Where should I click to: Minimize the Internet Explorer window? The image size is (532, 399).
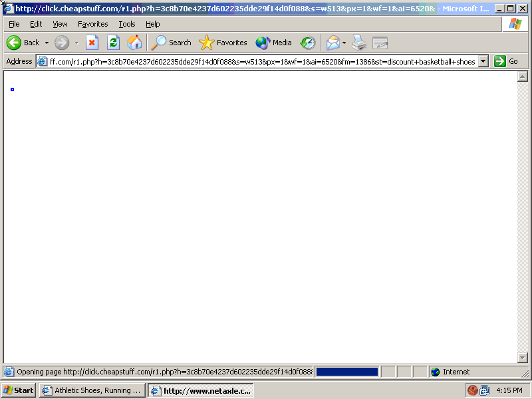[x=499, y=9]
